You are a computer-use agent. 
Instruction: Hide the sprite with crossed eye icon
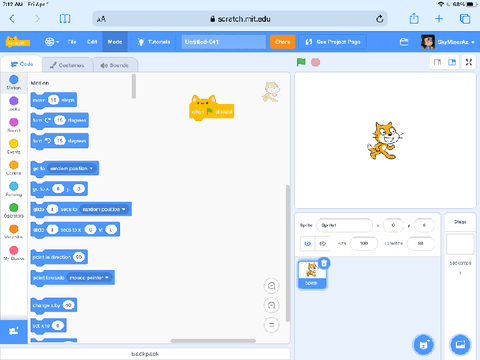point(322,244)
